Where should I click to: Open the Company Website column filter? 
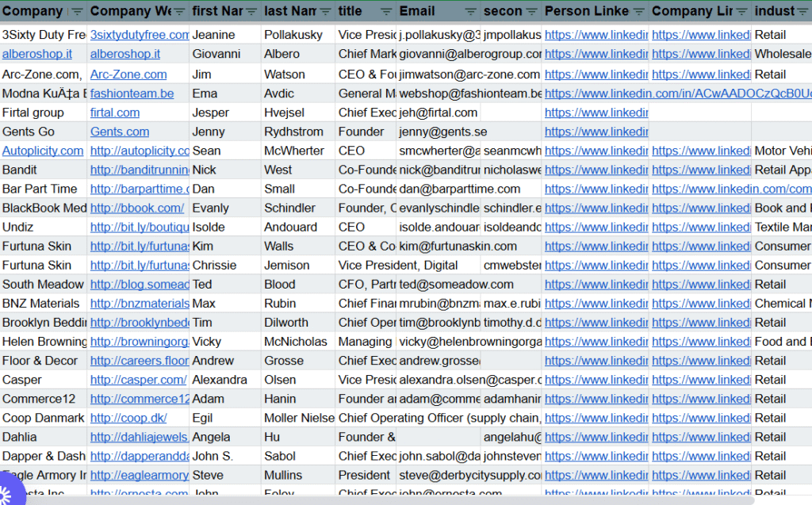click(180, 11)
